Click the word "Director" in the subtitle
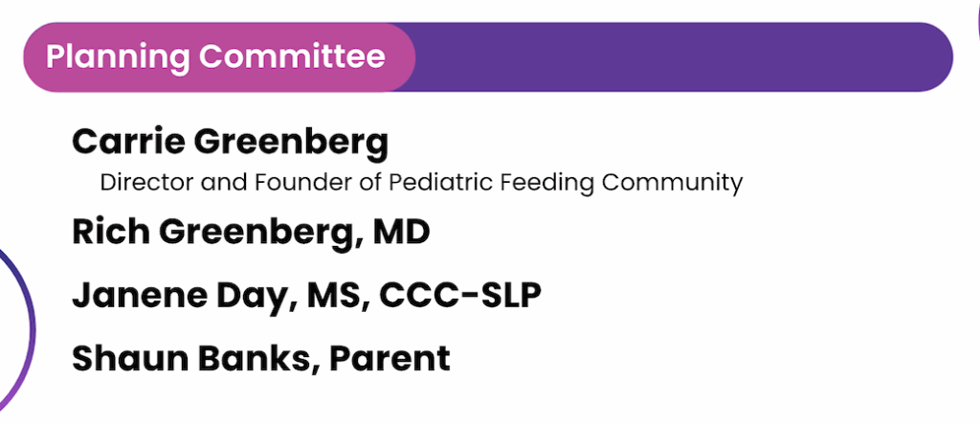The width and height of the screenshot is (980, 424). point(138,182)
